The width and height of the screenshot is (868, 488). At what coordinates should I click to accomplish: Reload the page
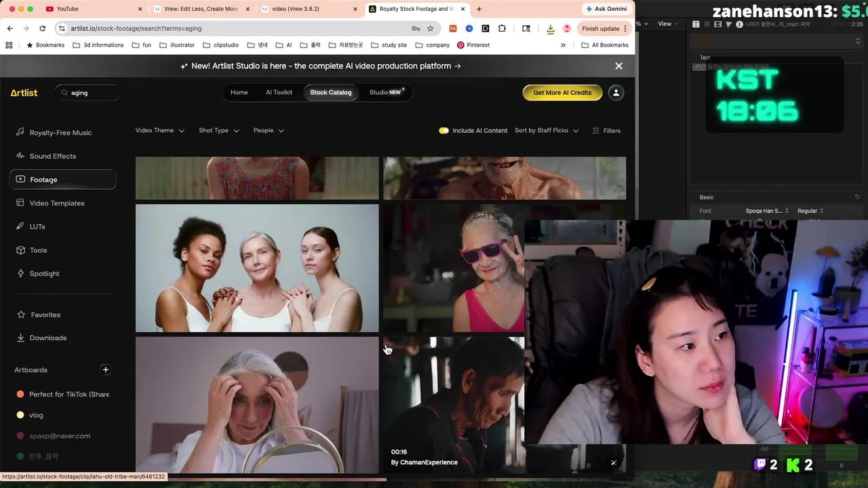42,28
